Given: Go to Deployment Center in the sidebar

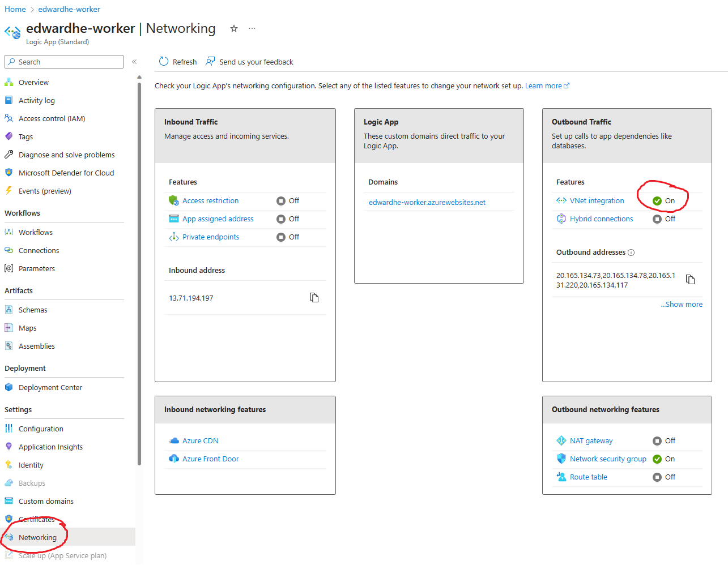Looking at the screenshot, I should click(x=50, y=387).
